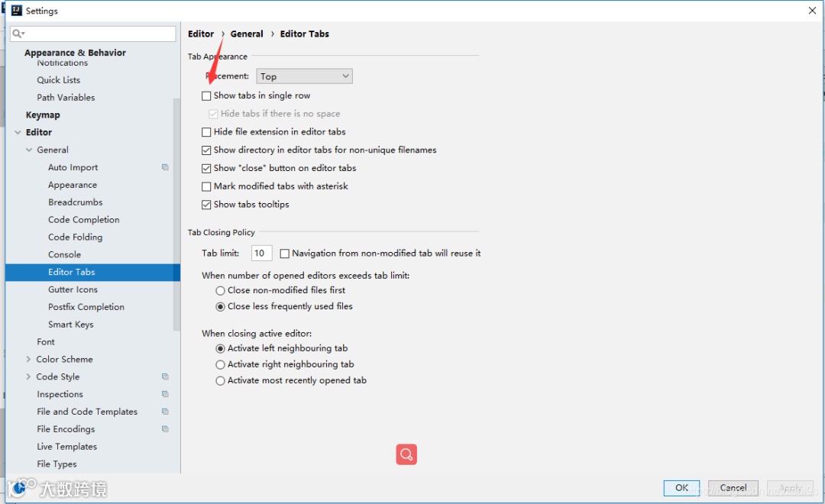This screenshot has width=825, height=504.
Task: Toggle Hide file extension in editor tabs
Action: [206, 132]
